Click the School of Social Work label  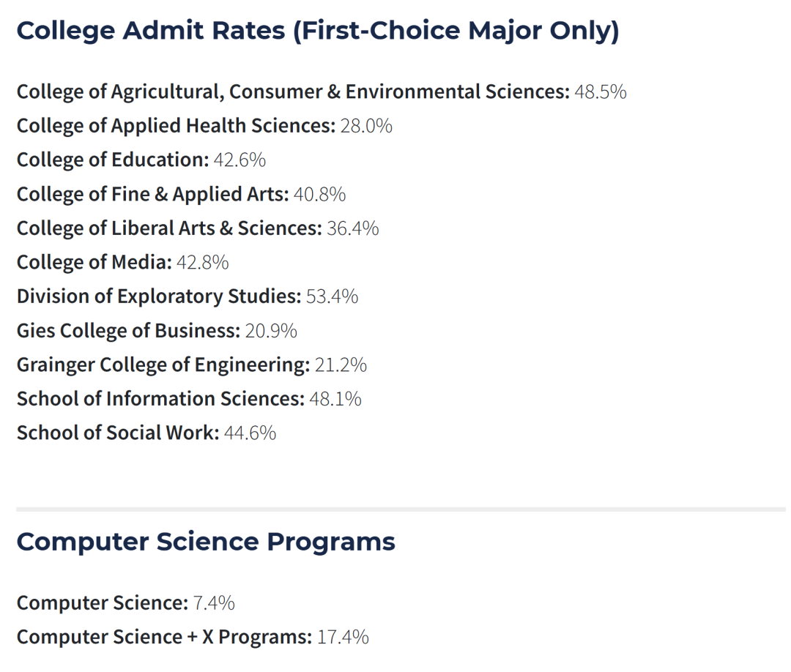[118, 433]
